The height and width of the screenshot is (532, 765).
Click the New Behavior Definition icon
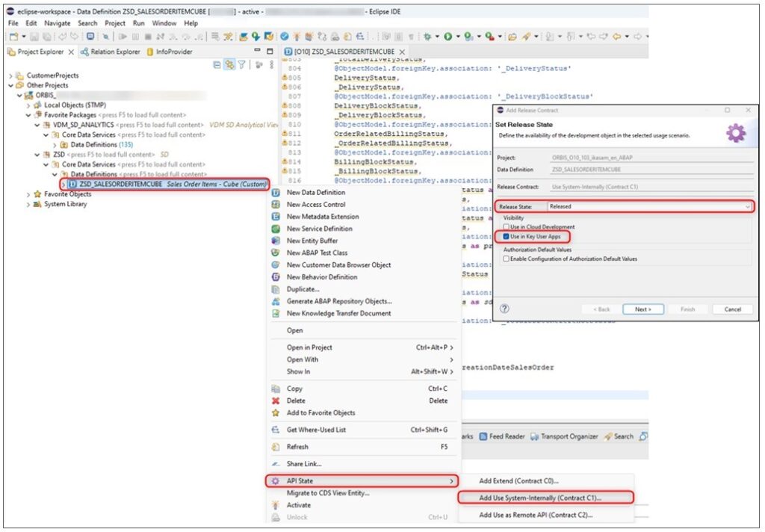[276, 277]
